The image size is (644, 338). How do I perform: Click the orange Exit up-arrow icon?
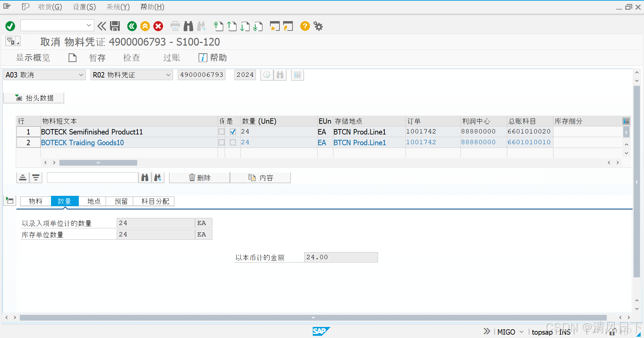[x=145, y=26]
